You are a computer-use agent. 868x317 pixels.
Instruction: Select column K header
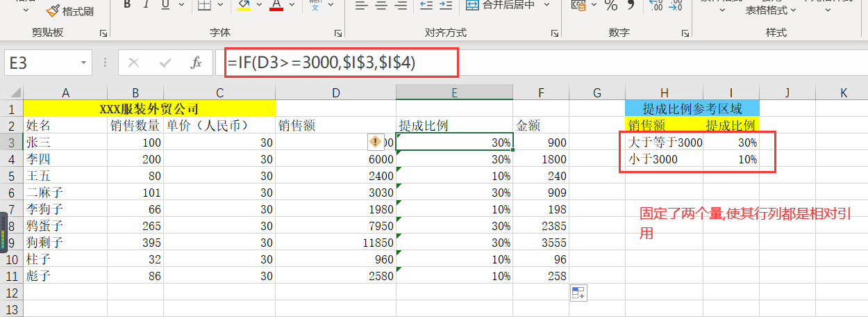click(x=843, y=92)
